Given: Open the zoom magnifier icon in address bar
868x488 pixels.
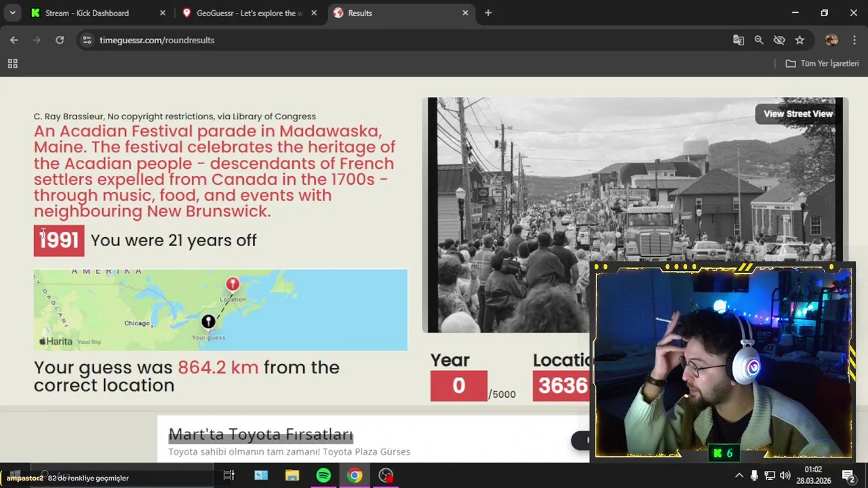Looking at the screenshot, I should (x=759, y=40).
